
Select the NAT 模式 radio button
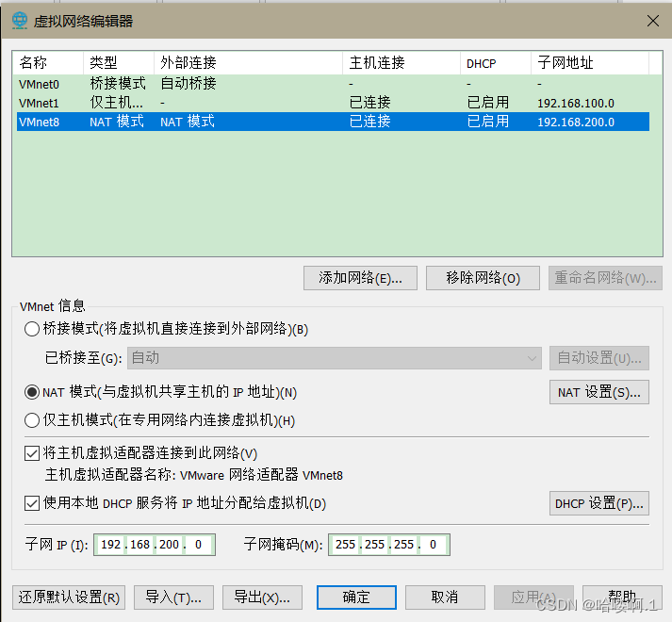point(32,392)
